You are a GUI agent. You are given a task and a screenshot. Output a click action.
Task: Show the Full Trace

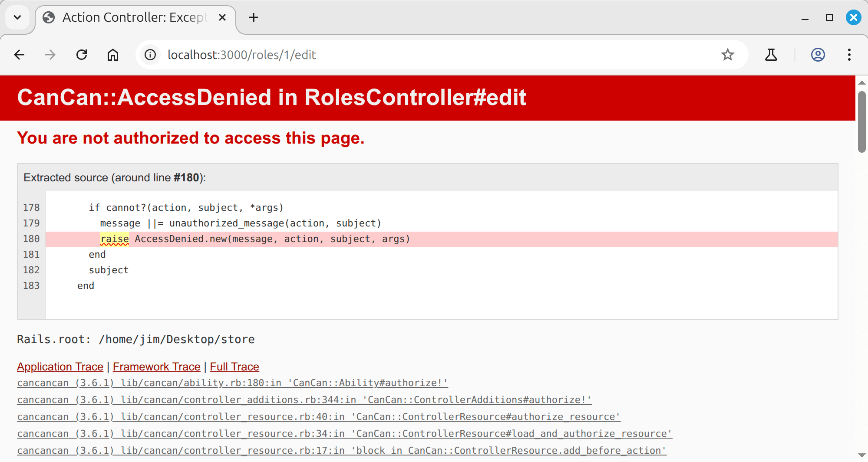[234, 367]
